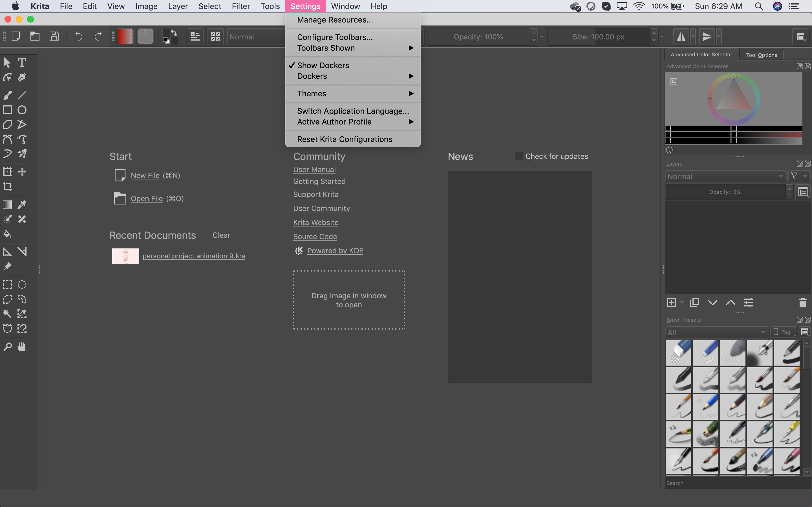
Task: Choose Reset Krita Configurations menu entry
Action: click(x=345, y=139)
